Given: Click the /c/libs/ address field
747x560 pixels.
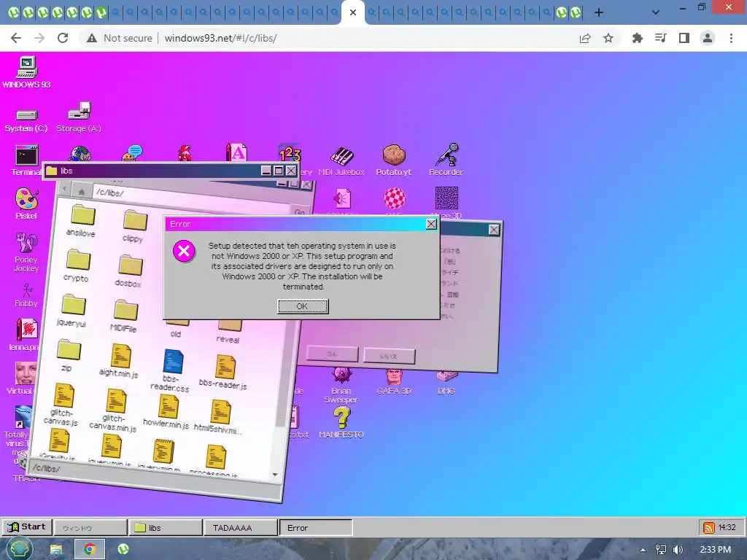Looking at the screenshot, I should click(190, 199).
